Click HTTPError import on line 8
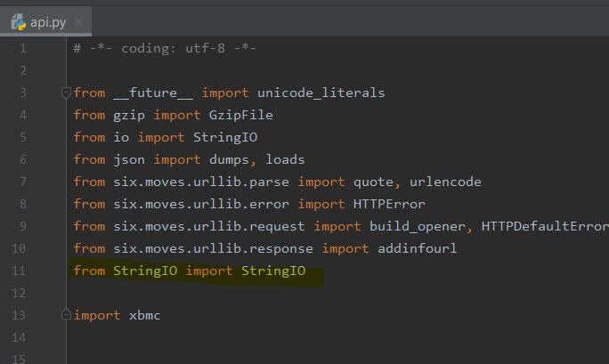This screenshot has height=364, width=609. tap(389, 204)
